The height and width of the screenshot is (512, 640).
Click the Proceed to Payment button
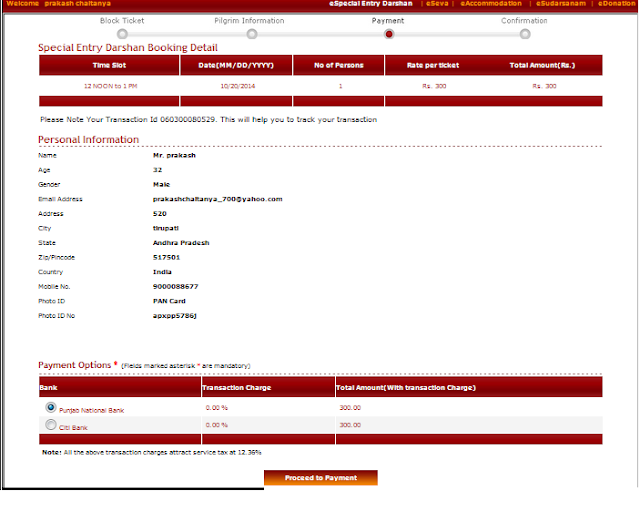tap(321, 477)
